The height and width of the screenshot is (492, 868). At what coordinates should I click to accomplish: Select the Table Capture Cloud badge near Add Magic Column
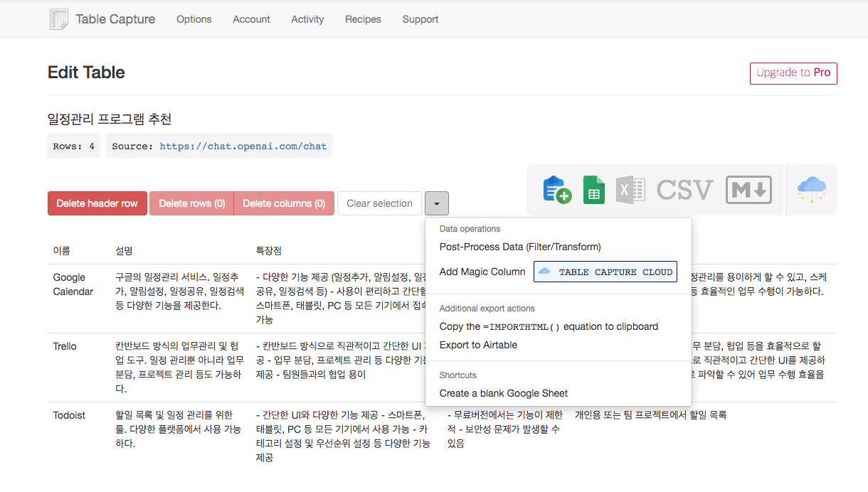(605, 272)
